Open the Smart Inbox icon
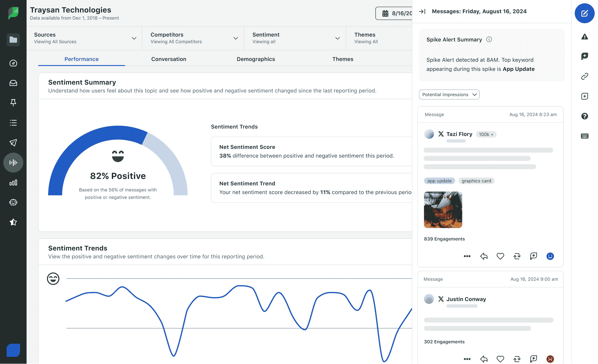This screenshot has width=598, height=364. pos(13,83)
